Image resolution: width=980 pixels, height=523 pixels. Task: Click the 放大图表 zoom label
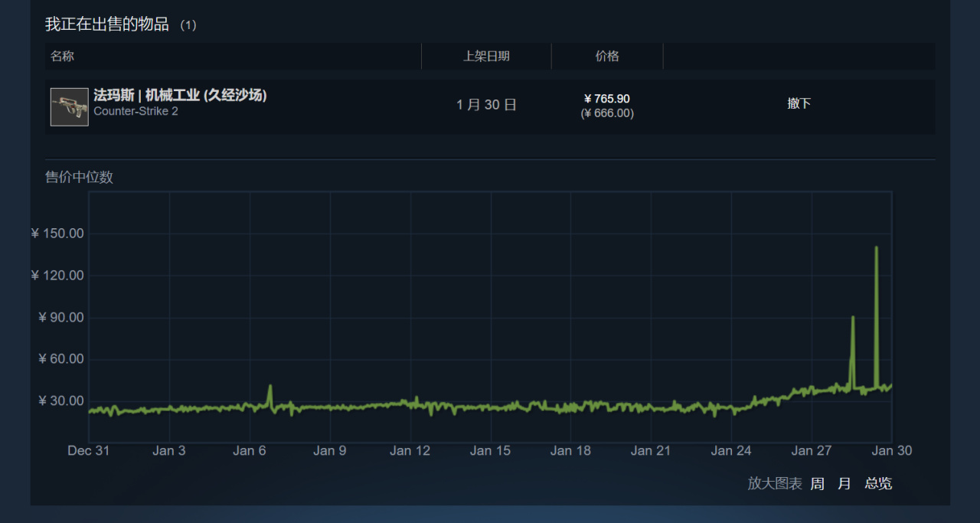point(775,483)
